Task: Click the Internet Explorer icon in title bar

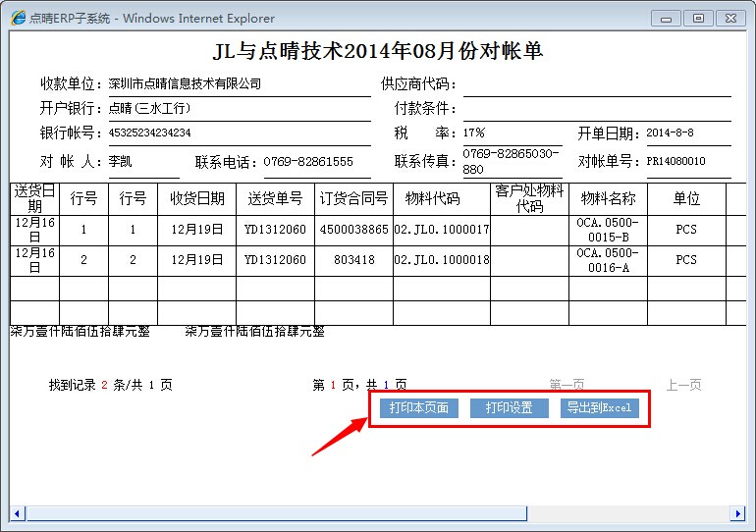Action: click(18, 18)
